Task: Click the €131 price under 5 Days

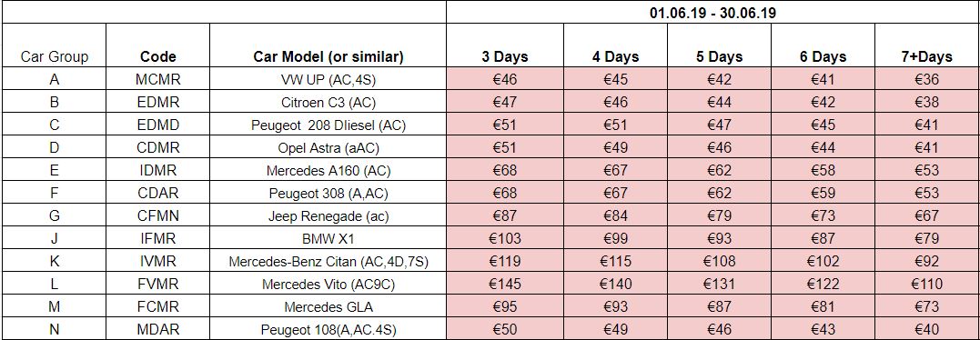Action: click(720, 284)
